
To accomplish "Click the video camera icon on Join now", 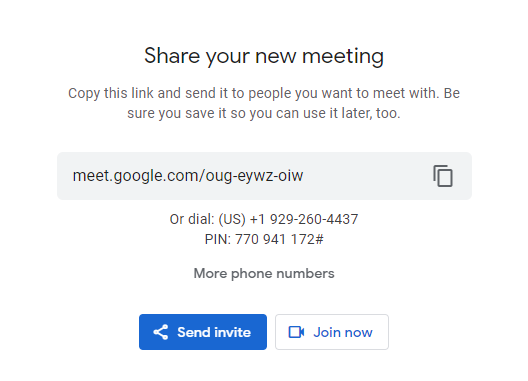I will click(x=296, y=332).
